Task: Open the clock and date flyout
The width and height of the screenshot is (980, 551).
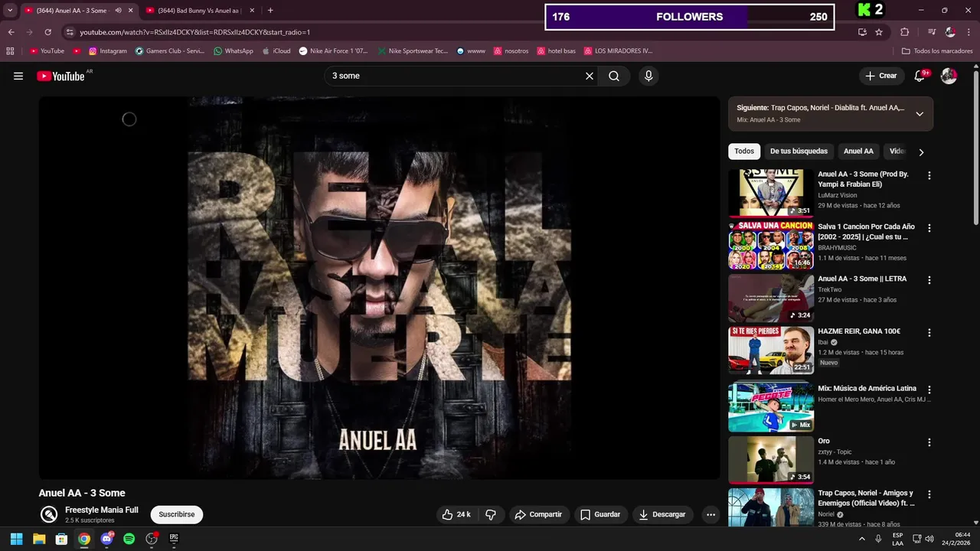Action: click(x=955, y=539)
